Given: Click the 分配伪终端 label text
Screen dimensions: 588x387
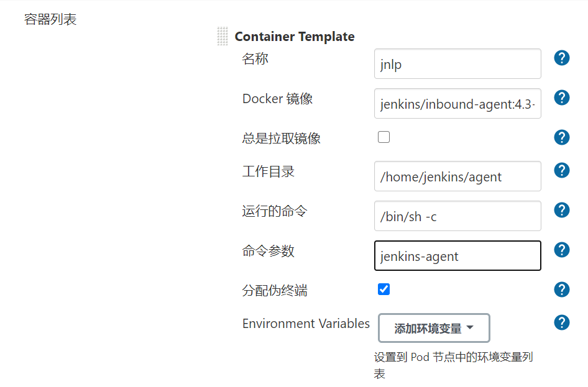Looking at the screenshot, I should point(275,291).
